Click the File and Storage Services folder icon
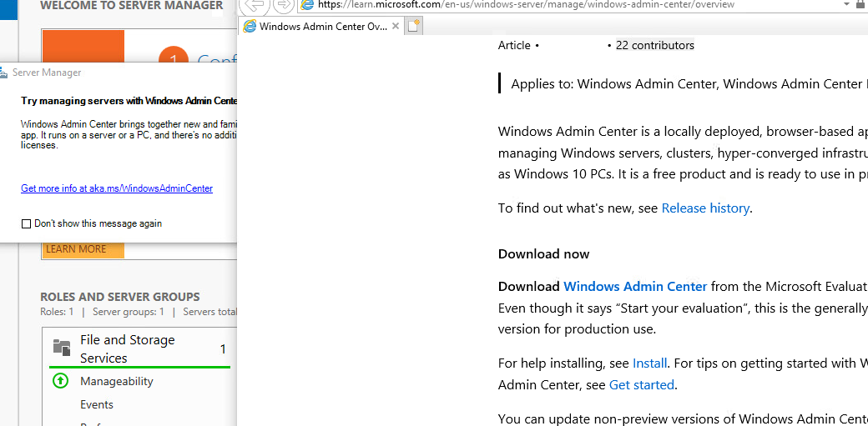 click(61, 348)
